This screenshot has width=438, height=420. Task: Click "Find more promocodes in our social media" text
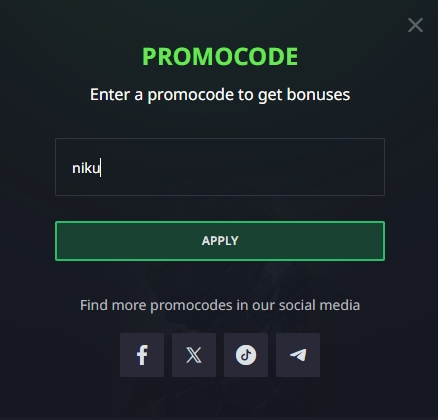point(220,305)
